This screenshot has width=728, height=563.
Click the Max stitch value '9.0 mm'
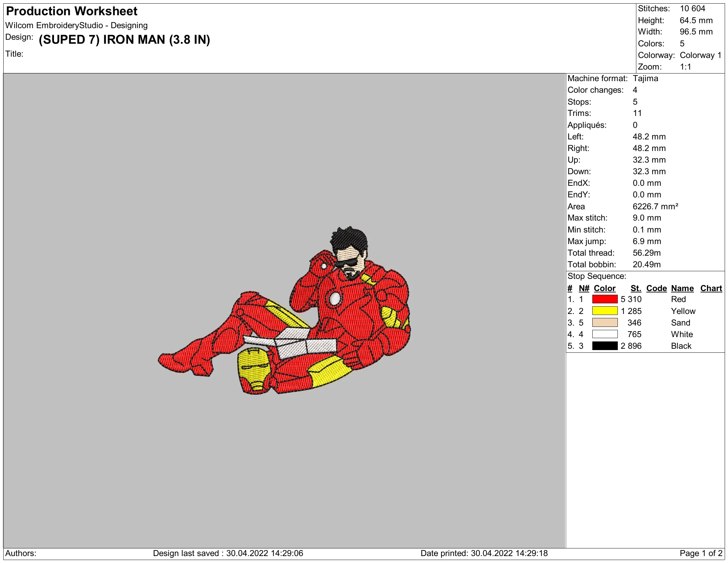pyautogui.click(x=647, y=218)
